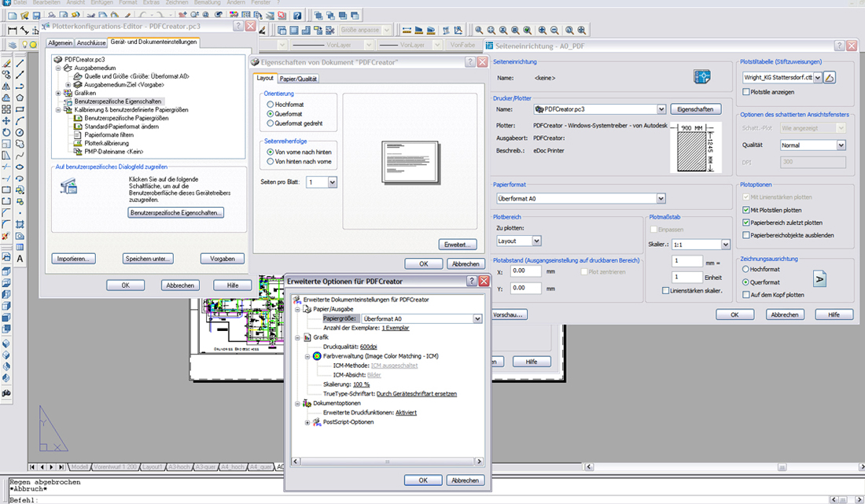Screen dimensions: 865x504
Task: Open the Drucker/Plotter Name dropdown
Action: tap(661, 109)
